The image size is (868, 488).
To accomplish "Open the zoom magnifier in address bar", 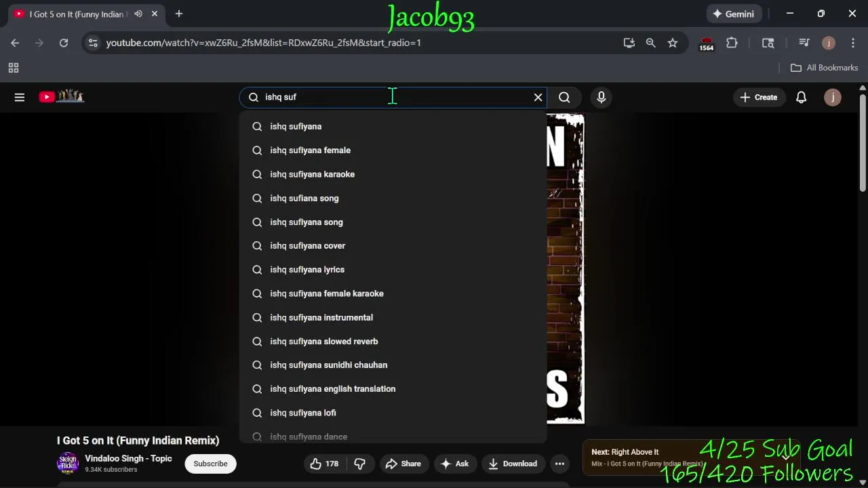I will click(650, 43).
